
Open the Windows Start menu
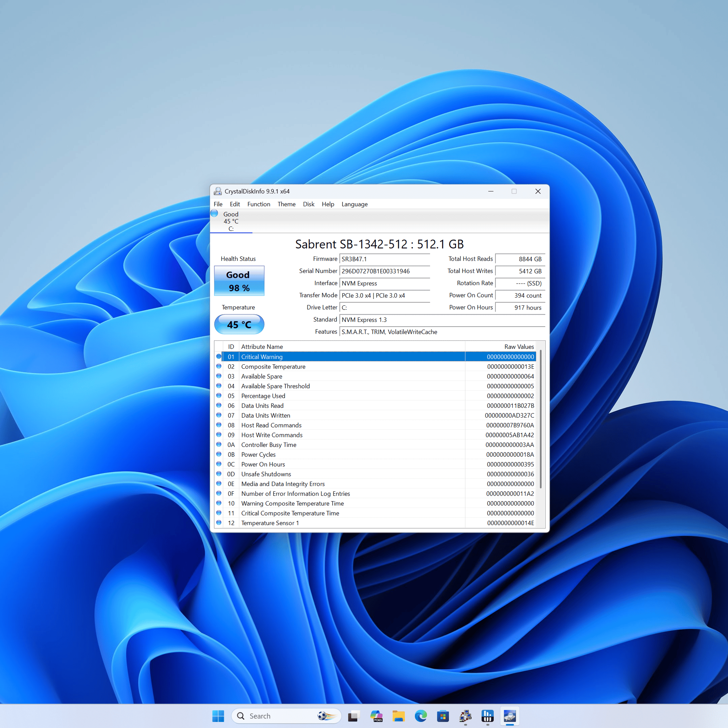218,716
